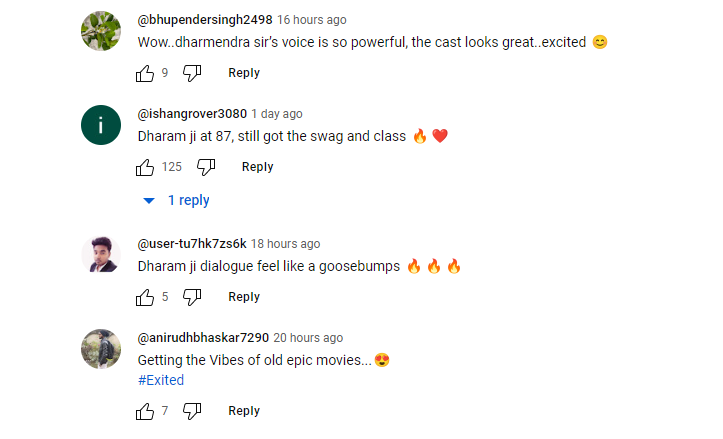Open @bhupendersingh2498 channel via username
This screenshot has width=723, height=439.
[x=204, y=20]
